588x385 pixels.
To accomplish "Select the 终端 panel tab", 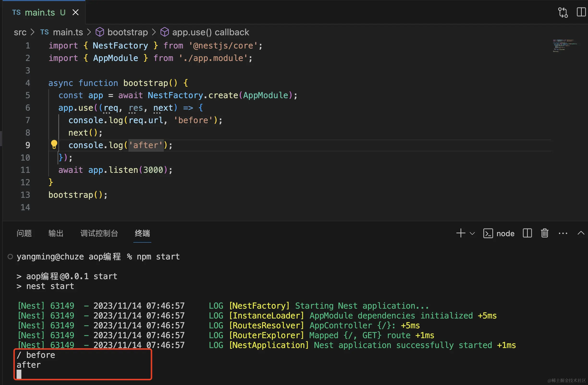I will (x=142, y=233).
